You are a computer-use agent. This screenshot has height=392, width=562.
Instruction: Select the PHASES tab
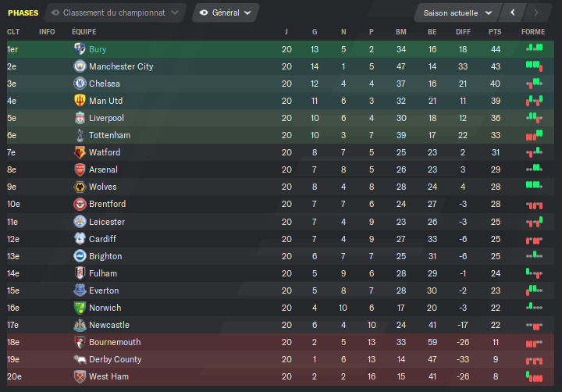(23, 13)
